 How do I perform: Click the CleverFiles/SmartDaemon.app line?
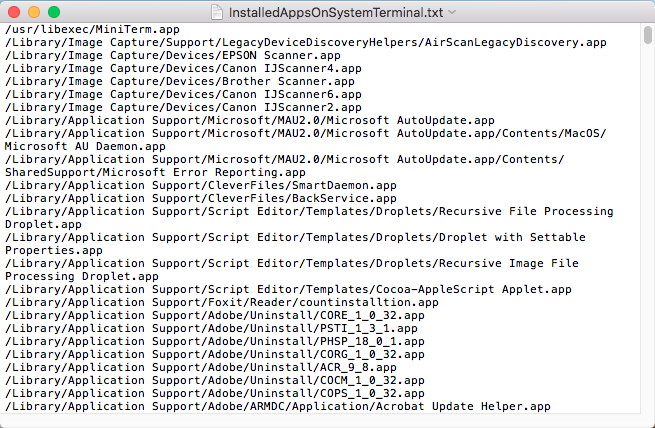pyautogui.click(x=201, y=185)
